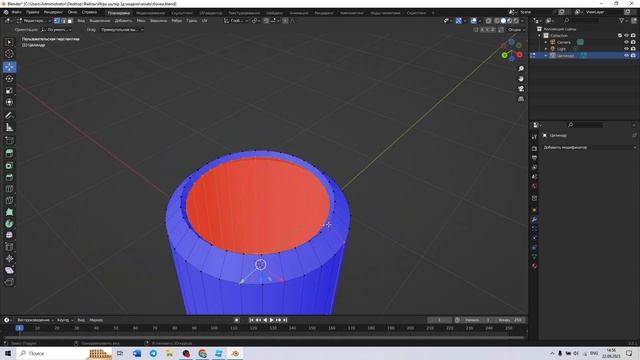Select the Knife tool
Viewport: 640px width, 360px height.
click(x=9, y=200)
